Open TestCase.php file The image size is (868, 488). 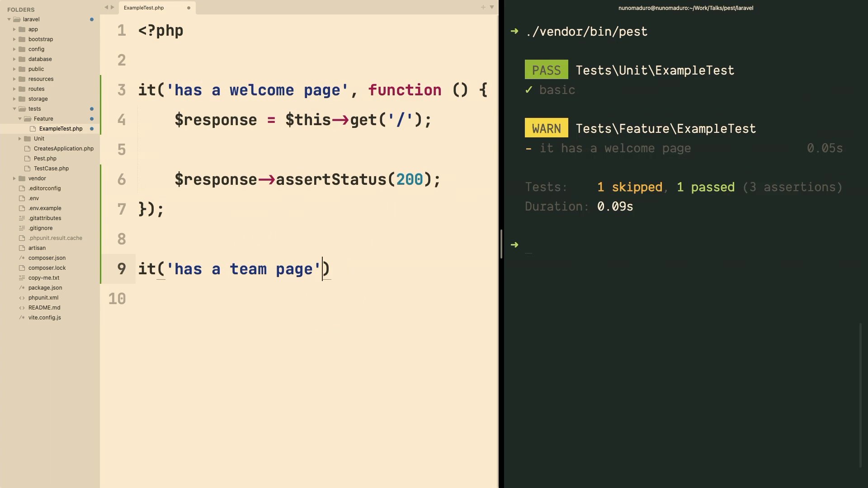pos(51,169)
